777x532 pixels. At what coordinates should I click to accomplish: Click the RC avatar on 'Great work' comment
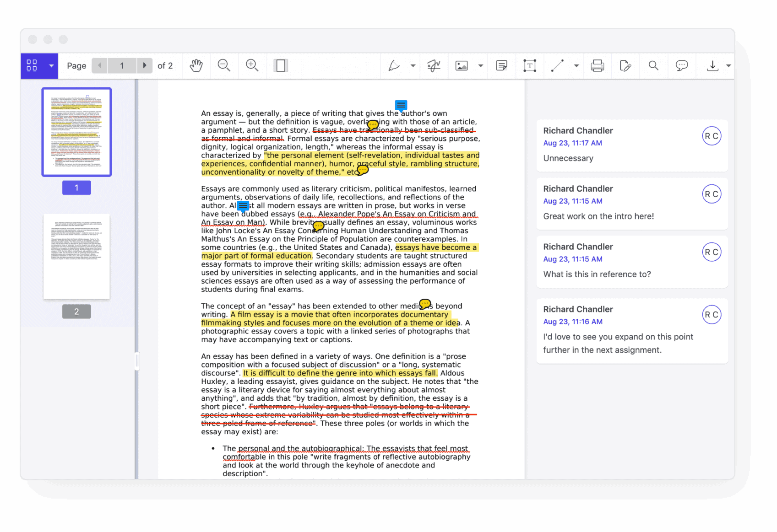click(x=712, y=194)
